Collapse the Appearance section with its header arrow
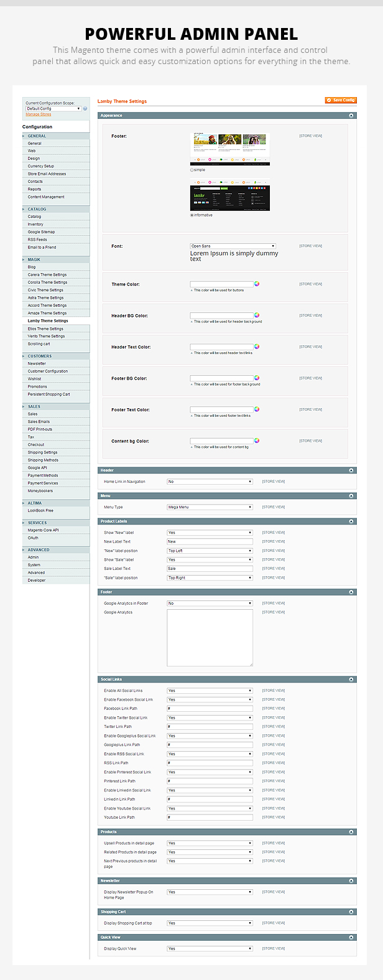Viewport: 383px width, 980px height. 351,116
